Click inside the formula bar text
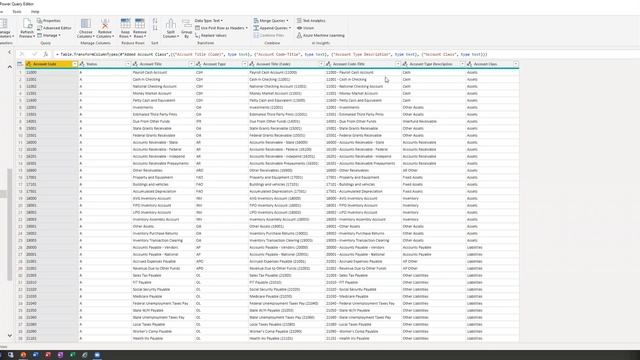Image resolution: width=640 pixels, height=360 pixels. (273, 54)
